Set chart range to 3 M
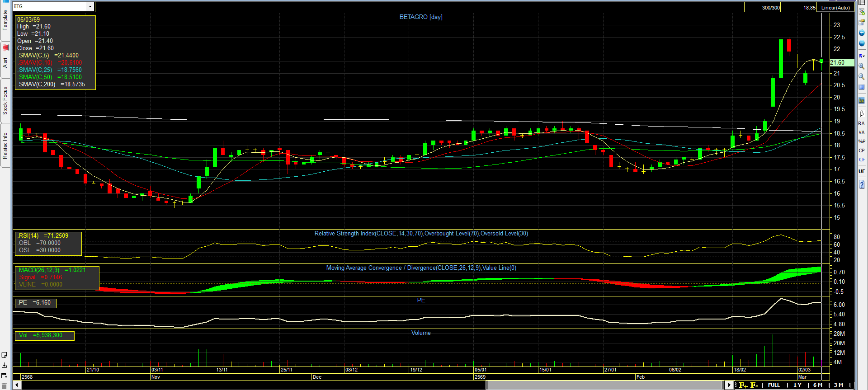868x390 pixels. tap(838, 385)
